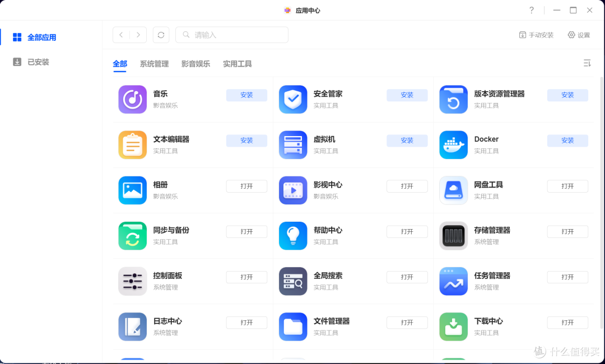
Task: Click the 同步与备份 sync icon
Action: tap(132, 236)
